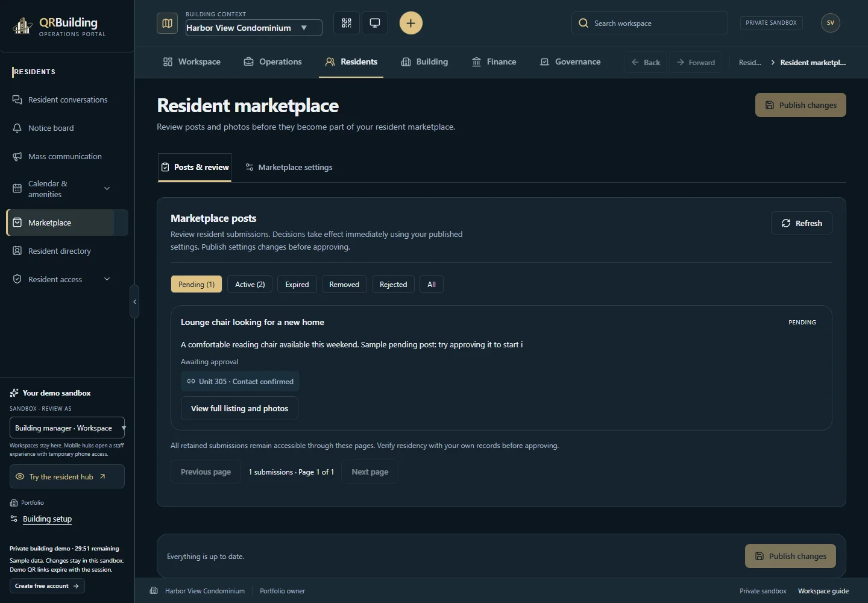The width and height of the screenshot is (868, 603).
Task: Switch to the Operations nav tab
Action: [x=272, y=62]
